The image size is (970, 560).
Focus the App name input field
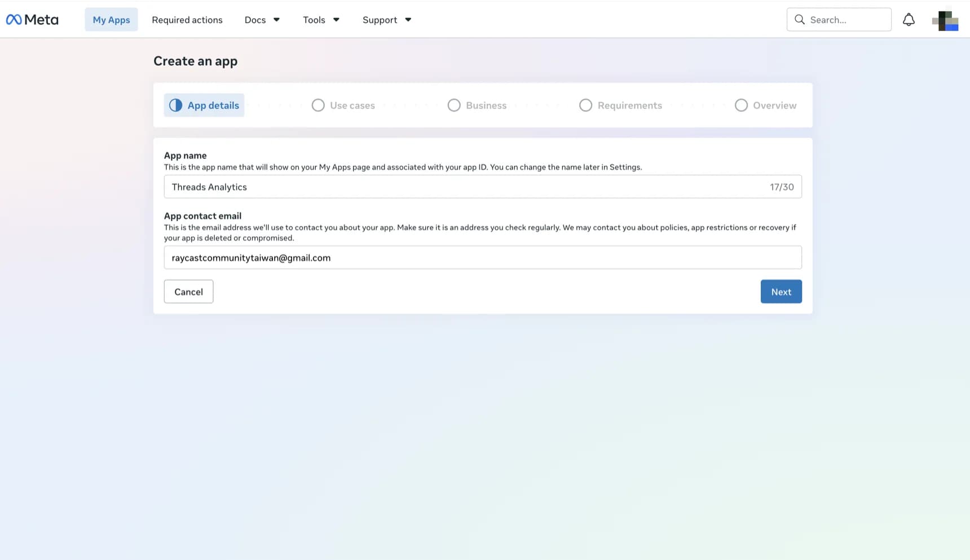tap(483, 187)
